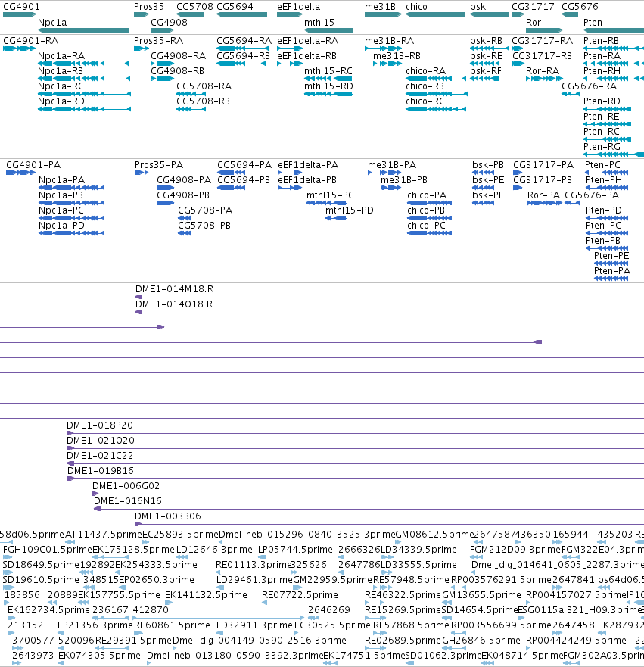Click the CG5694-PA protein label

pyautogui.click(x=244, y=165)
